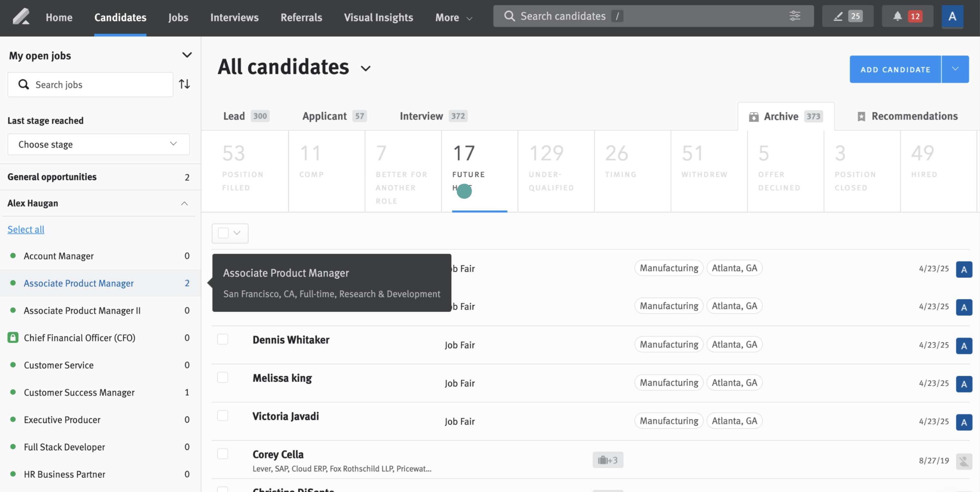Open the Recommendations tab
980x492 pixels.
pyautogui.click(x=907, y=116)
